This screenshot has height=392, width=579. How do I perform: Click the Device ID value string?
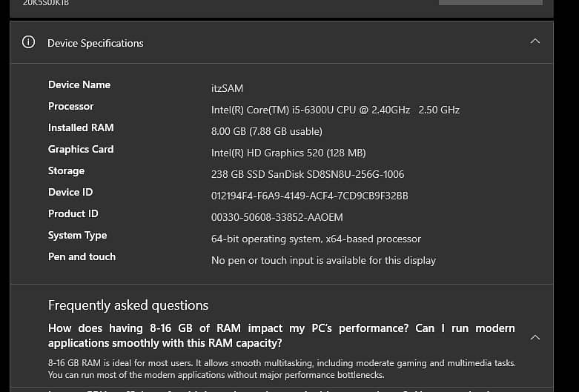coord(309,196)
